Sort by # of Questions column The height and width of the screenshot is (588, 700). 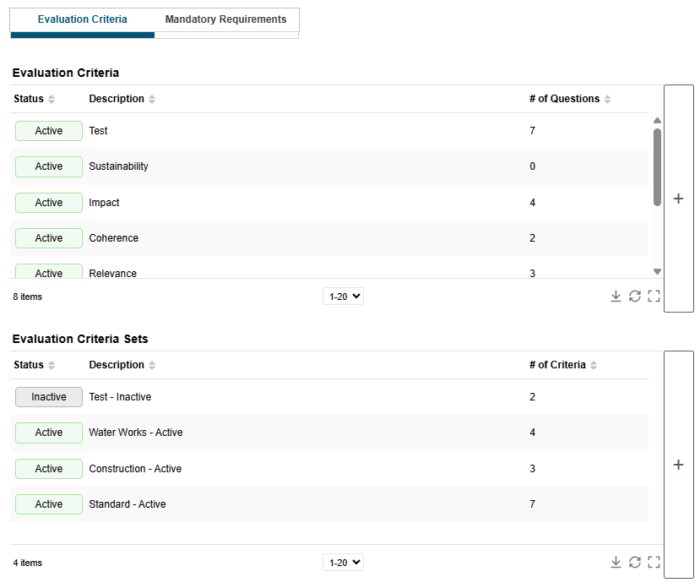(x=607, y=99)
